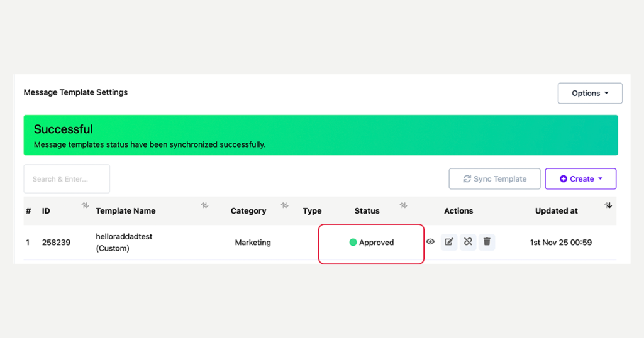The height and width of the screenshot is (338, 644).
Task: Click the edit pencil icon for helloraddadtest
Action: coord(449,242)
